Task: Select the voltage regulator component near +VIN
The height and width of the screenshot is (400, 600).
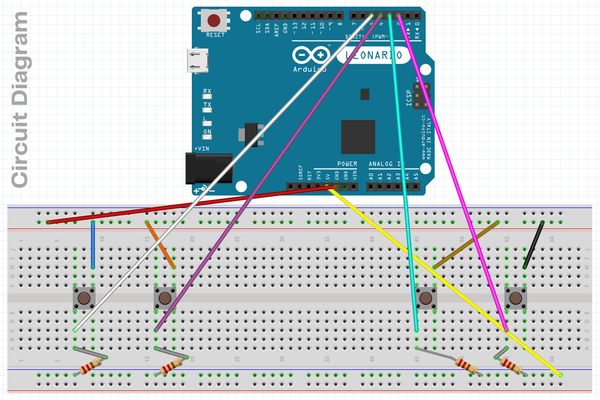Action: point(252,134)
